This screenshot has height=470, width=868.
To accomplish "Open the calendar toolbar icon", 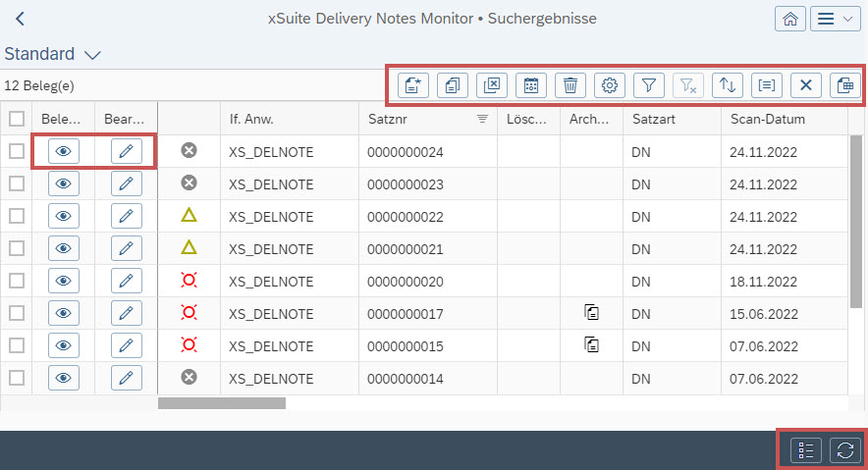I will [531, 85].
